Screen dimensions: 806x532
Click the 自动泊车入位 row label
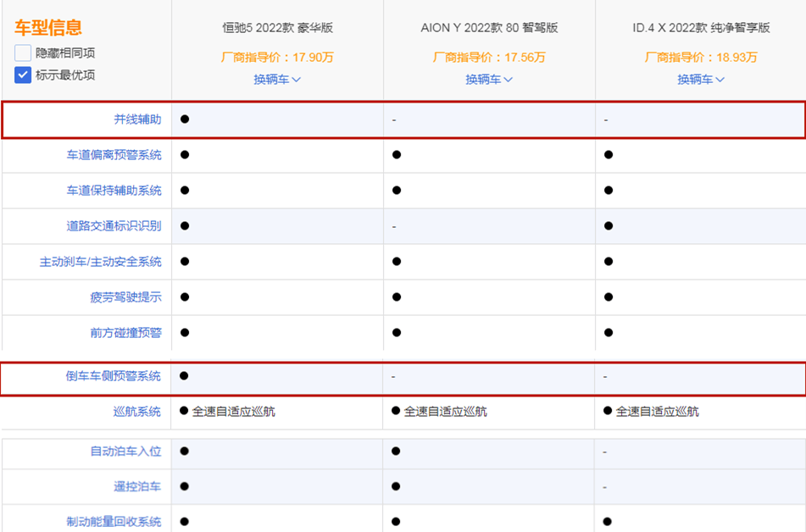[125, 451]
